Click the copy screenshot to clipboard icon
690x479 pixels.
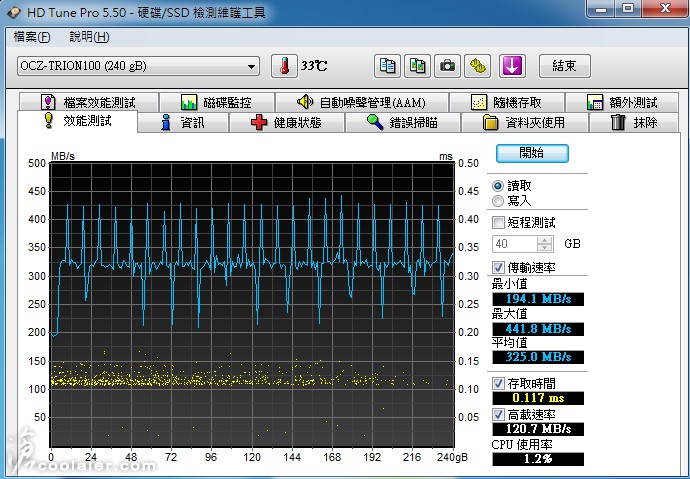point(417,66)
